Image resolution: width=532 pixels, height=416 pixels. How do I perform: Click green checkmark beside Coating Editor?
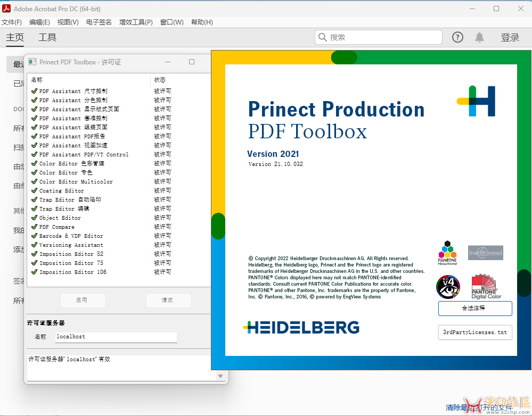point(34,190)
